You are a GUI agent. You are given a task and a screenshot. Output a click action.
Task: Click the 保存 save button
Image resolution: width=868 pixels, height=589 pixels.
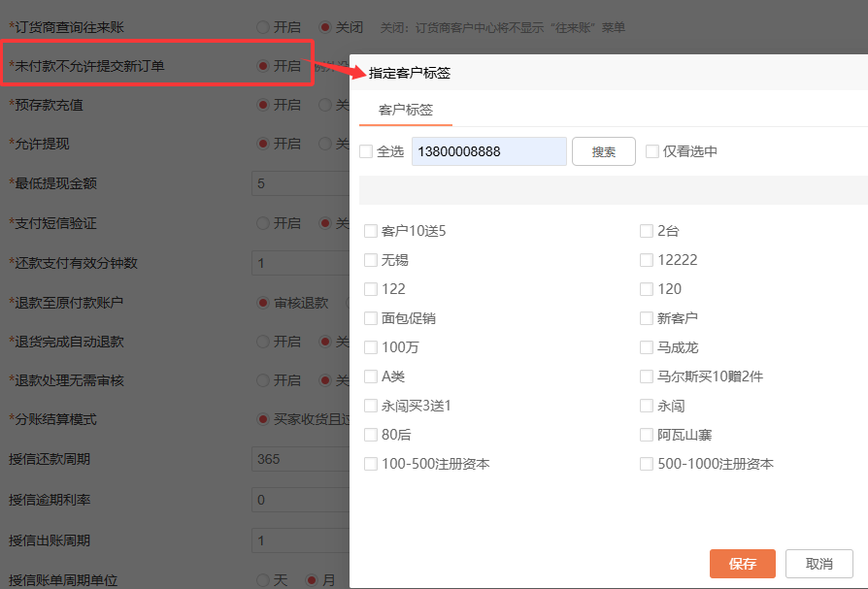[742, 564]
